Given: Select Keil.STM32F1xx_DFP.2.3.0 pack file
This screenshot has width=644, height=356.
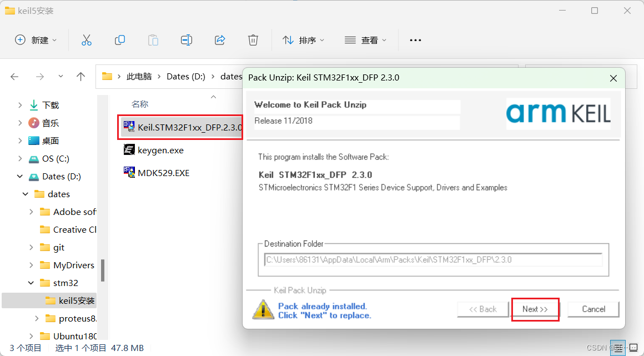Looking at the screenshot, I should (x=181, y=127).
